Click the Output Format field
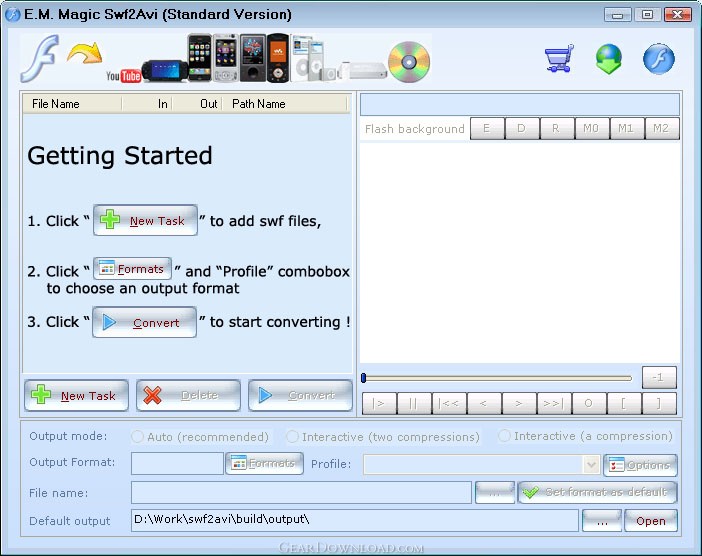 (177, 463)
